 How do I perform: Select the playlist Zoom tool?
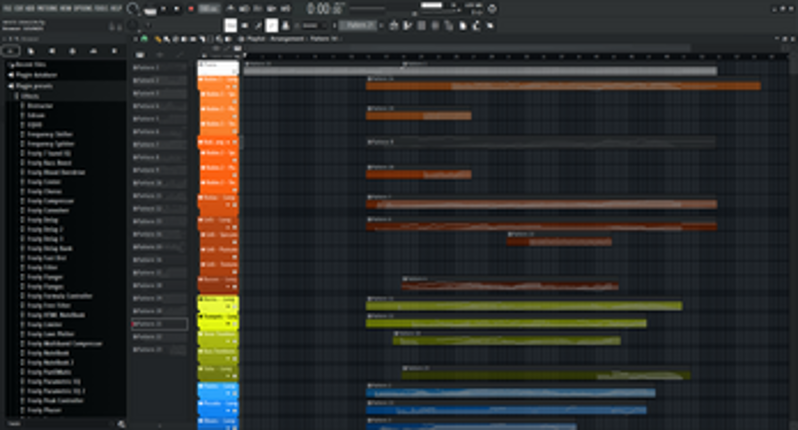[219, 39]
